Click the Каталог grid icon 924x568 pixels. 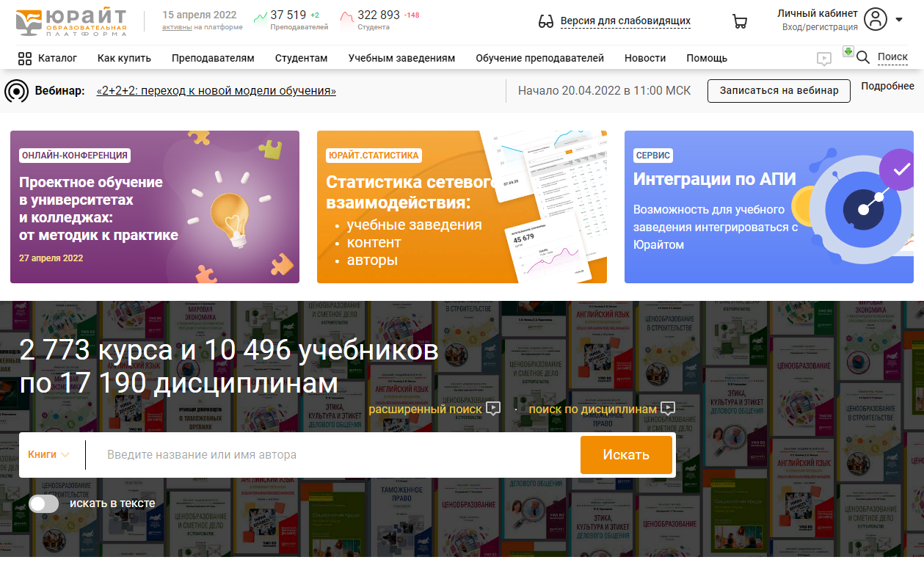[25, 59]
